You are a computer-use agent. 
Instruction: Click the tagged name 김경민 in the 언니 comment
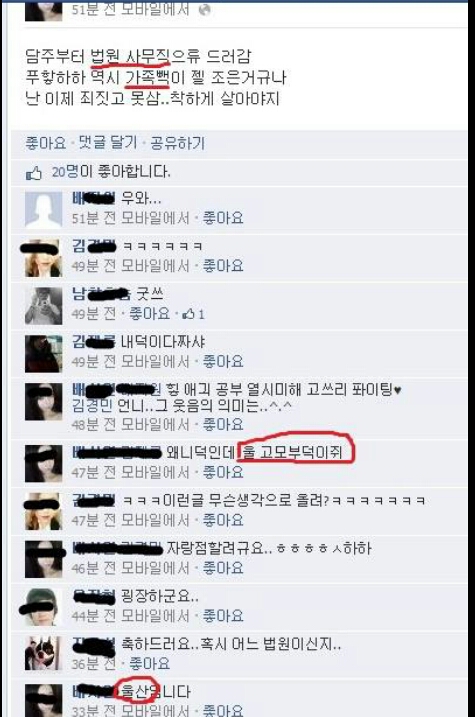(x=92, y=406)
